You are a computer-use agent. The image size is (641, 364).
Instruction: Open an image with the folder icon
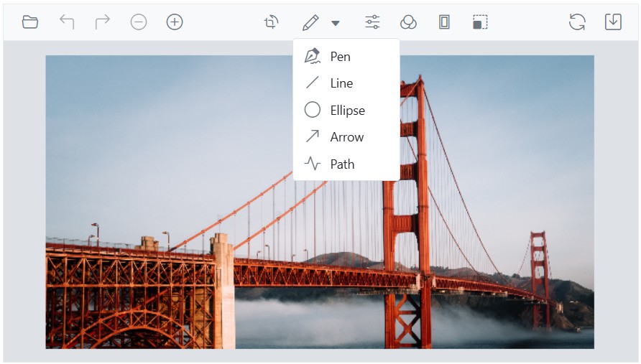pyautogui.click(x=30, y=22)
